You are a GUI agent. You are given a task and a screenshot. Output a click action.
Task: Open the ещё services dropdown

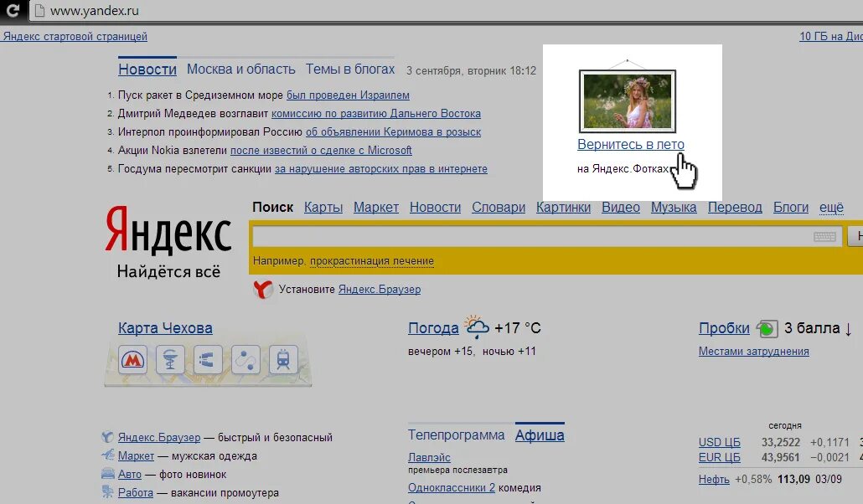point(830,207)
